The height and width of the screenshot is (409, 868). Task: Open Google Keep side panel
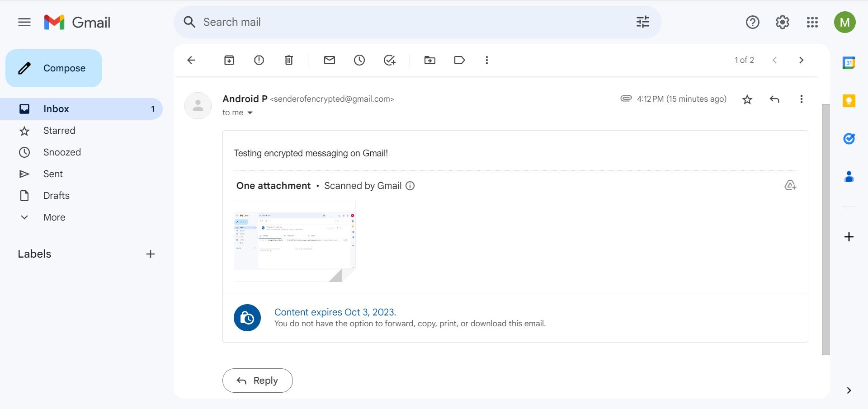tap(849, 100)
